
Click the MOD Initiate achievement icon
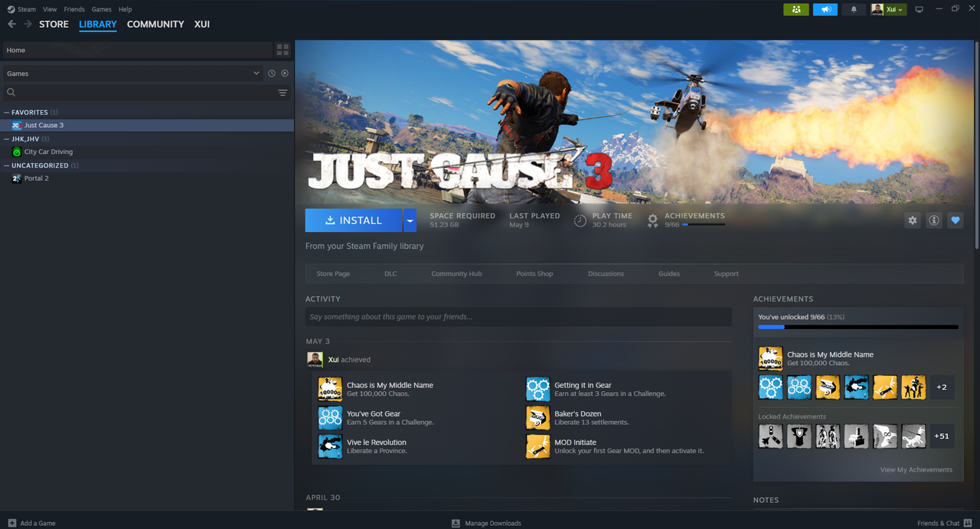537,446
